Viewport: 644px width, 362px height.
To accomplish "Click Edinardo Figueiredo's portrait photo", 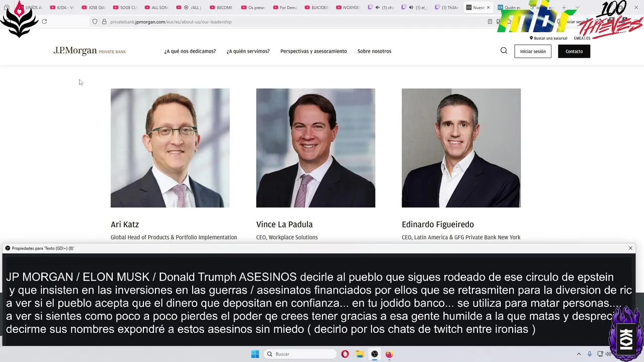I will [x=461, y=148].
